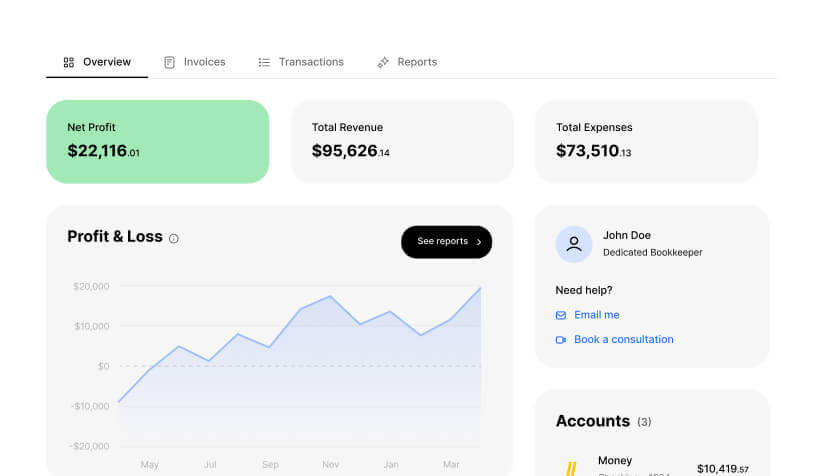Click the See reports button
The width and height of the screenshot is (824, 476).
tap(447, 242)
